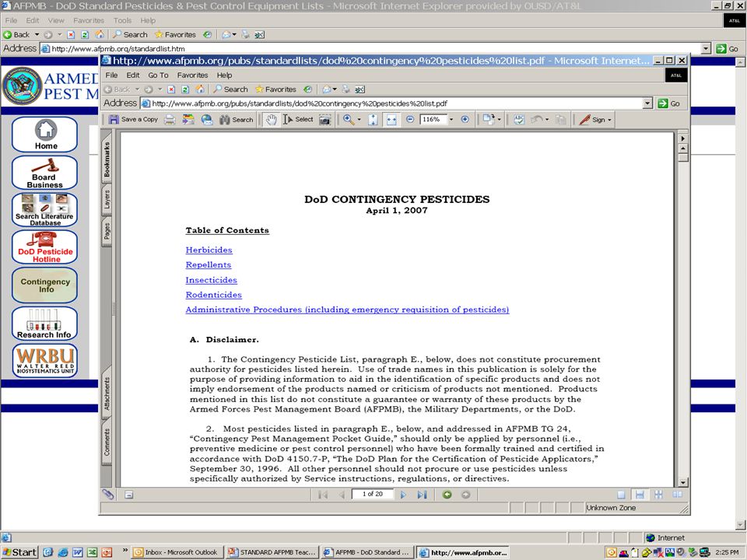Expand main window Back history dropdown
Viewport: 747px width, 560px height.
coord(37,35)
